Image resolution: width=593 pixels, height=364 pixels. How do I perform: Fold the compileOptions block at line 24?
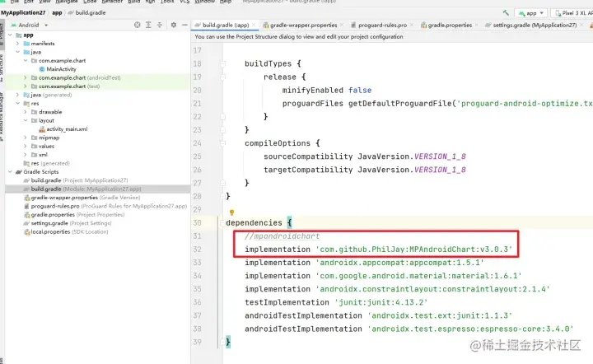(x=222, y=143)
